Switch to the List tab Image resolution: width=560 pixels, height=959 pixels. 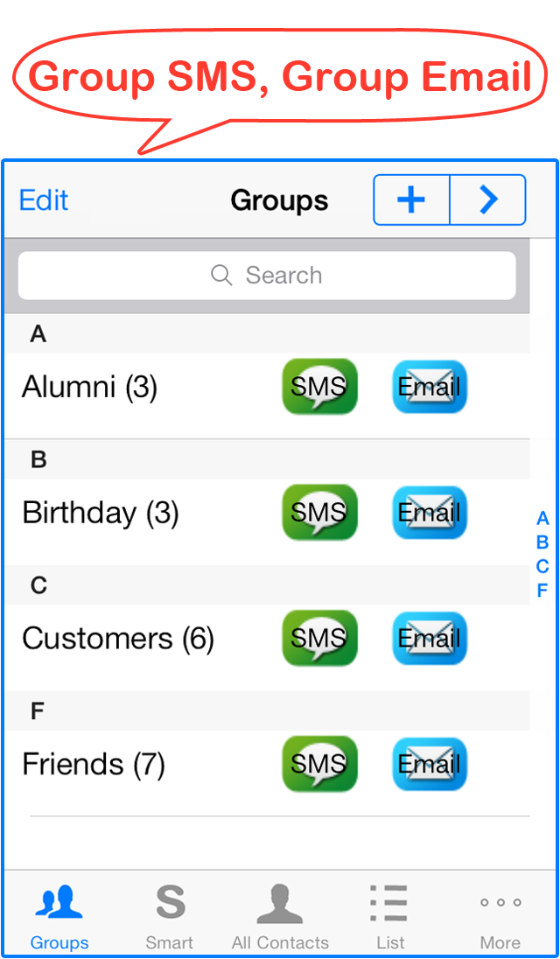[x=389, y=916]
